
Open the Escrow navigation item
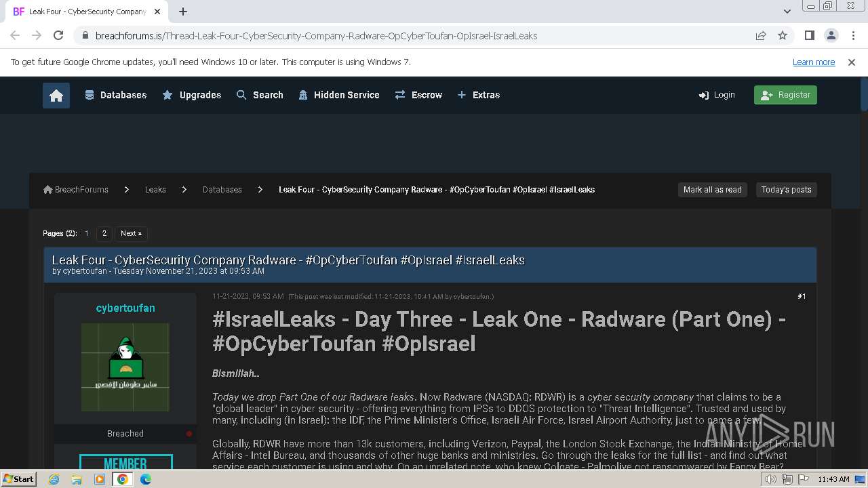tap(418, 96)
